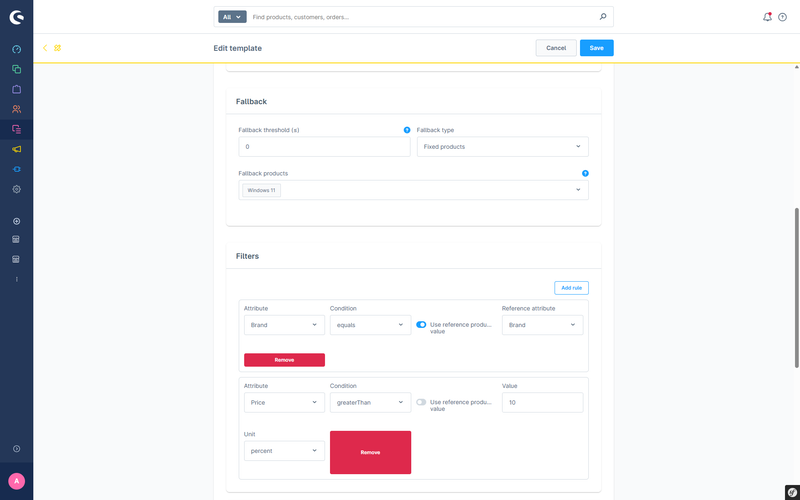Open the Customers sidebar icon
The height and width of the screenshot is (500, 800).
point(16,109)
